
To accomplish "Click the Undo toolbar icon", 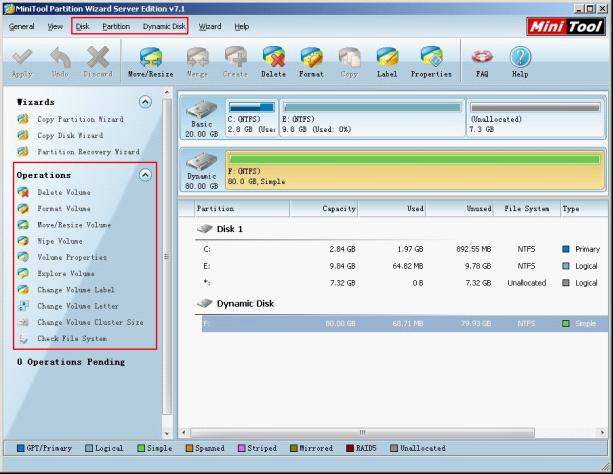I will [60, 63].
